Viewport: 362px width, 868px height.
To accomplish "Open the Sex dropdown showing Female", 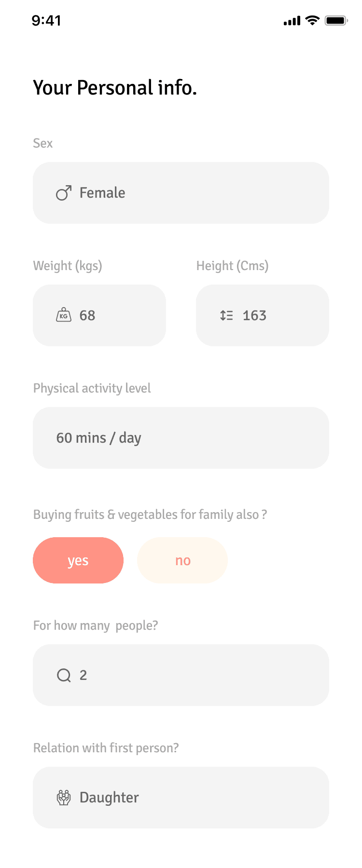I will (181, 193).
